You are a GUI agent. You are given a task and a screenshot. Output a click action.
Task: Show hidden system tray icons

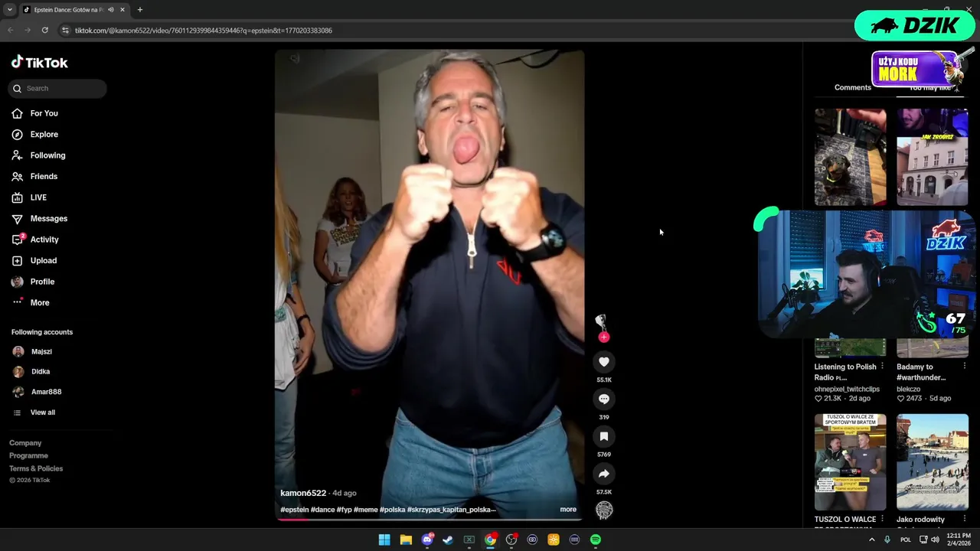pos(871,540)
